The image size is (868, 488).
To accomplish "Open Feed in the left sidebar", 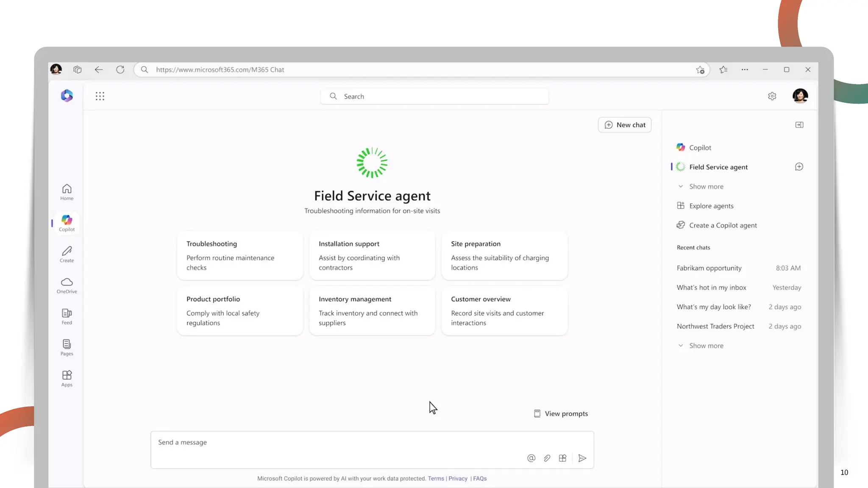I will click(67, 316).
